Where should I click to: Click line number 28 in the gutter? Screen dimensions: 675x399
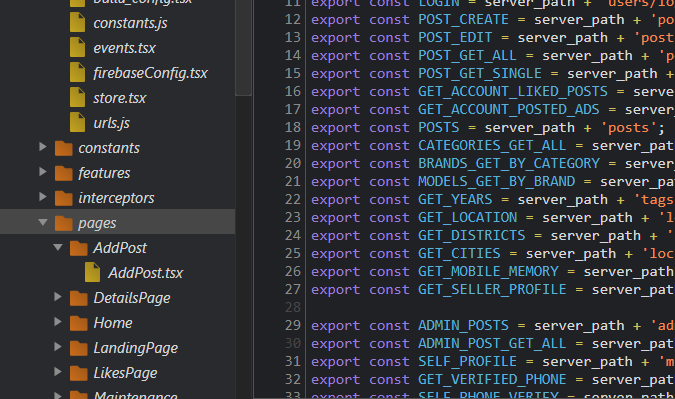293,307
